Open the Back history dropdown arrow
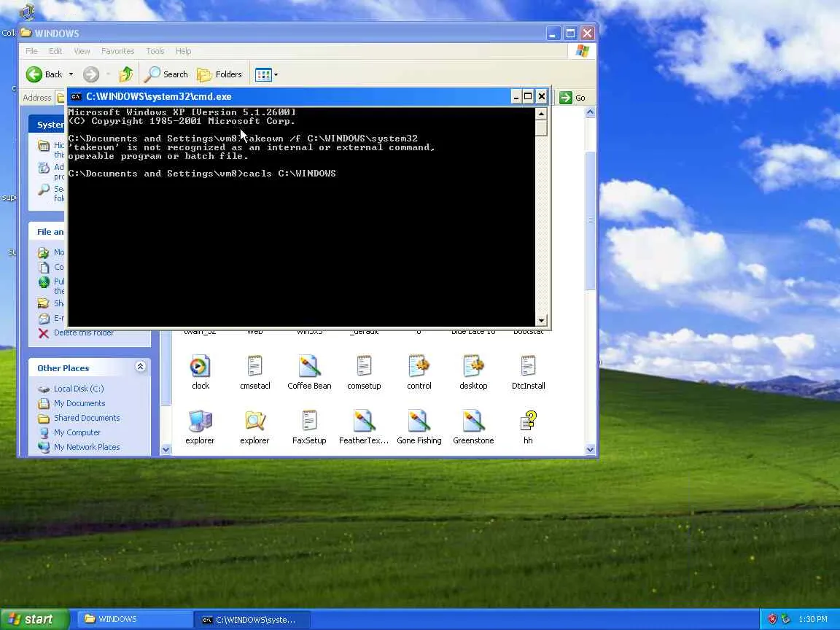Viewport: 840px width, 630px height. [71, 74]
